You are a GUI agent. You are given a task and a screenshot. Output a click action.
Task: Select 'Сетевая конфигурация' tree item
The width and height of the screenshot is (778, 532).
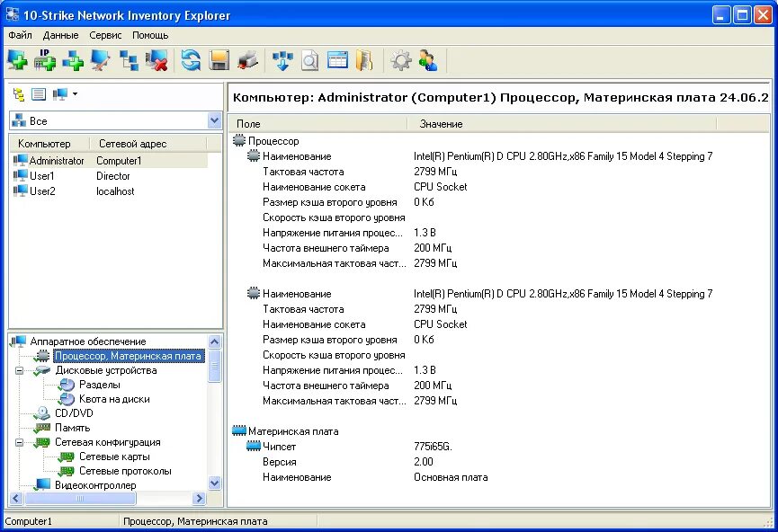tap(107, 442)
